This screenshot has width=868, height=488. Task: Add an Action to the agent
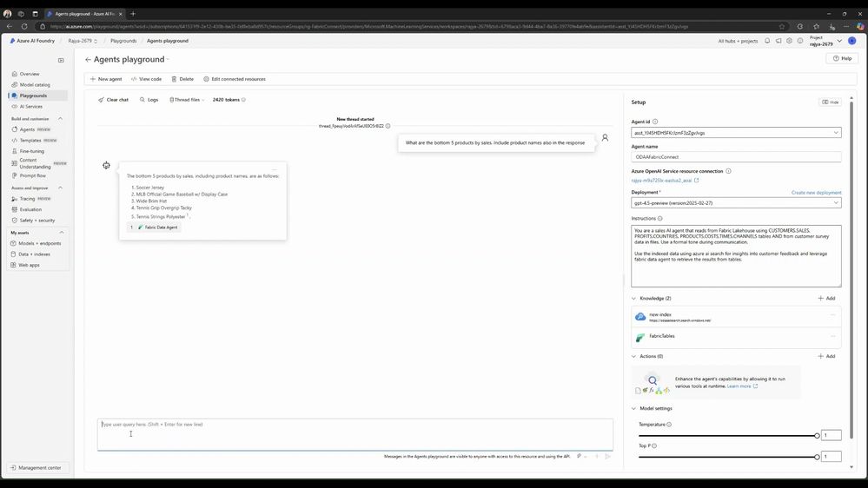(x=826, y=356)
